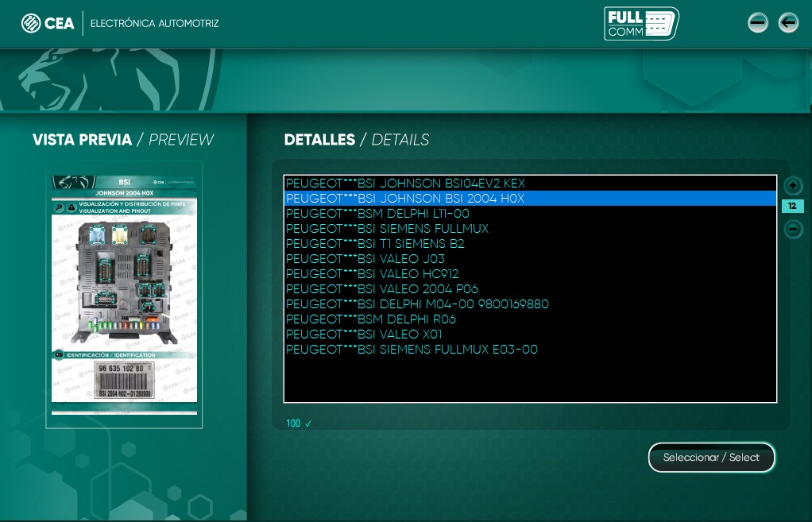812x522 pixels.
Task: Choose the BSI VALEO J03 entry
Action: [x=365, y=259]
